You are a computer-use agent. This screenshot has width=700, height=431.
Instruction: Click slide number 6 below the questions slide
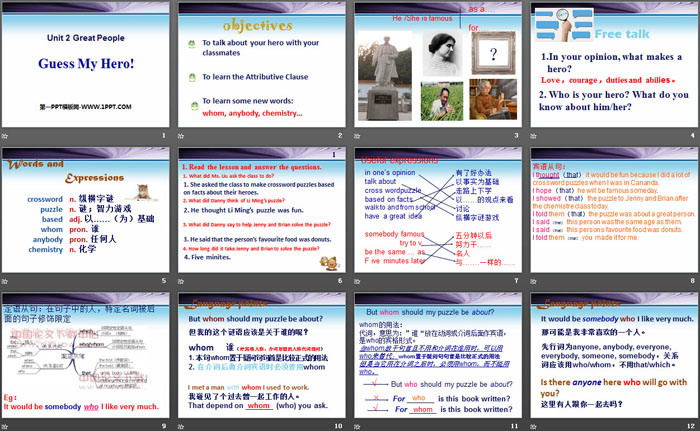pos(340,280)
